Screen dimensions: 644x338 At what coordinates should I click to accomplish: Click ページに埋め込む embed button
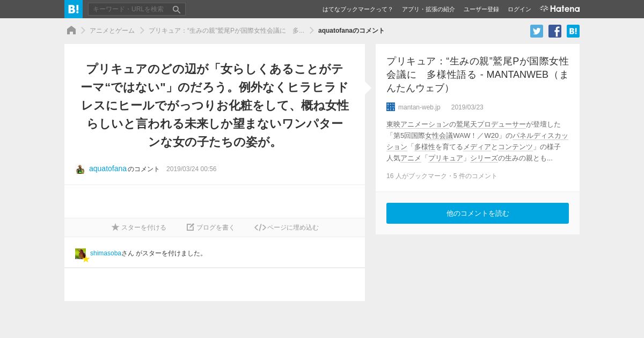287,227
